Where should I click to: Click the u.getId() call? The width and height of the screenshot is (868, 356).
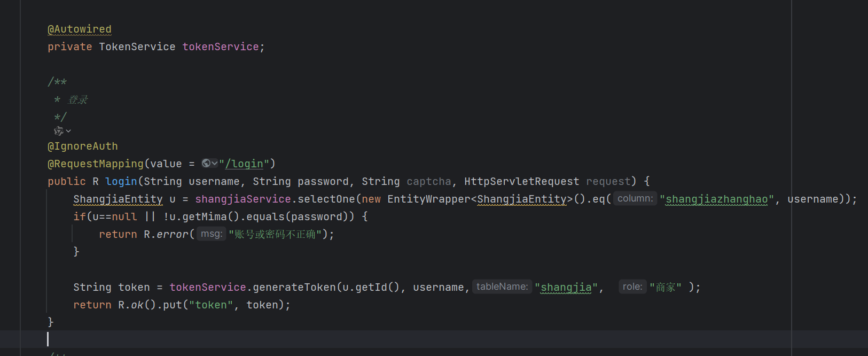click(371, 287)
